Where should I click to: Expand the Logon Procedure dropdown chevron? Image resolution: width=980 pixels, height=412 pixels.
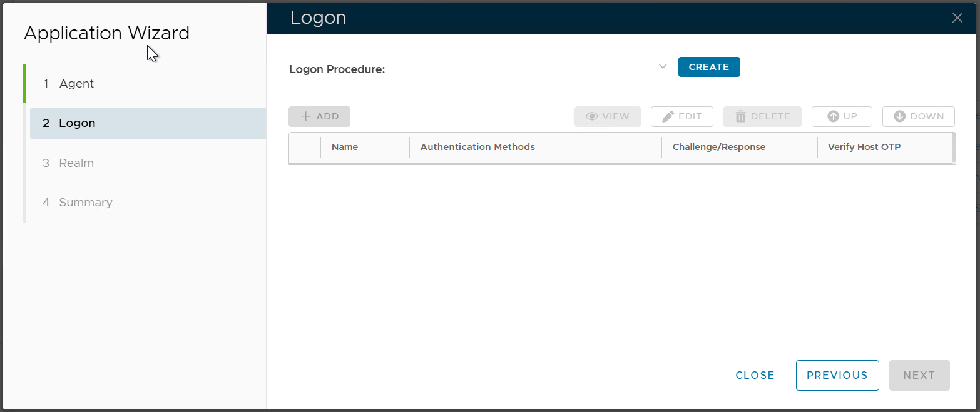(x=663, y=66)
